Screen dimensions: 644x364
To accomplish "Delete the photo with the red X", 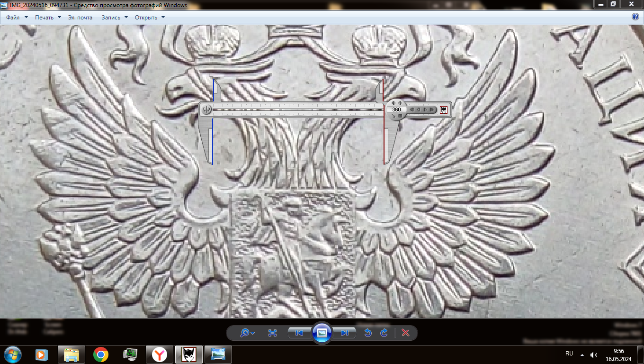I will [x=405, y=333].
